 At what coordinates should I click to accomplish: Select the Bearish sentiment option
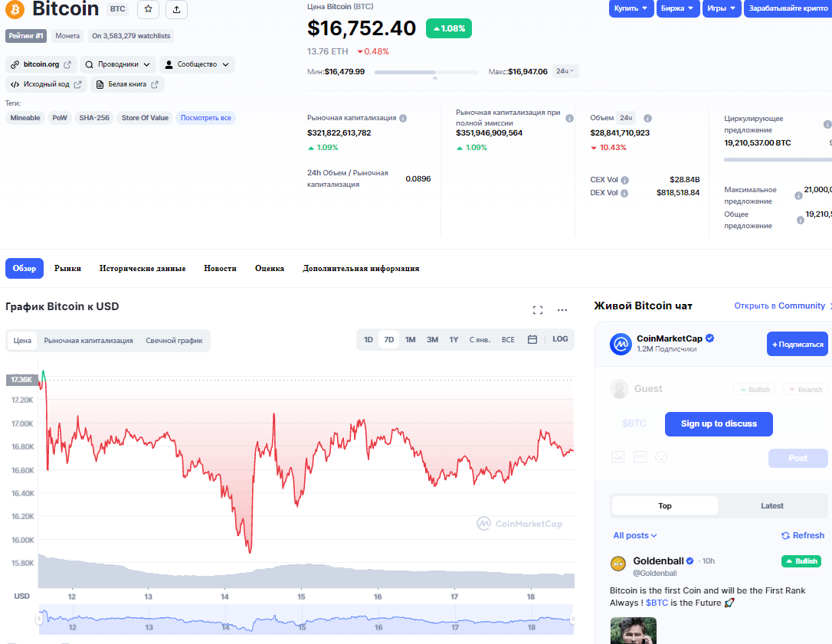805,389
